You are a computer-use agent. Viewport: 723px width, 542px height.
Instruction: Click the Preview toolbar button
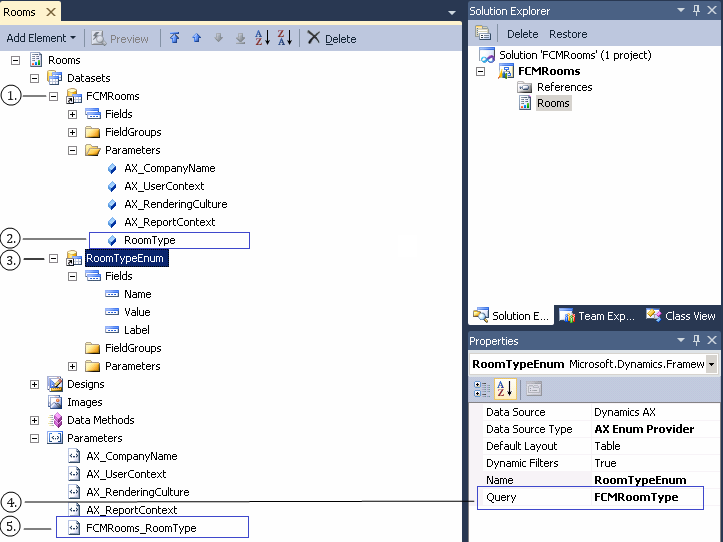(x=120, y=38)
